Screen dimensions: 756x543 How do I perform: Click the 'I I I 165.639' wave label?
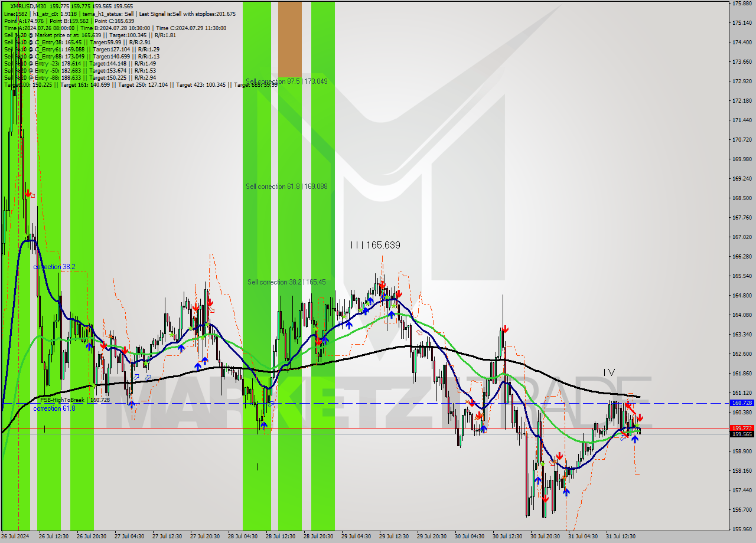[x=375, y=245]
